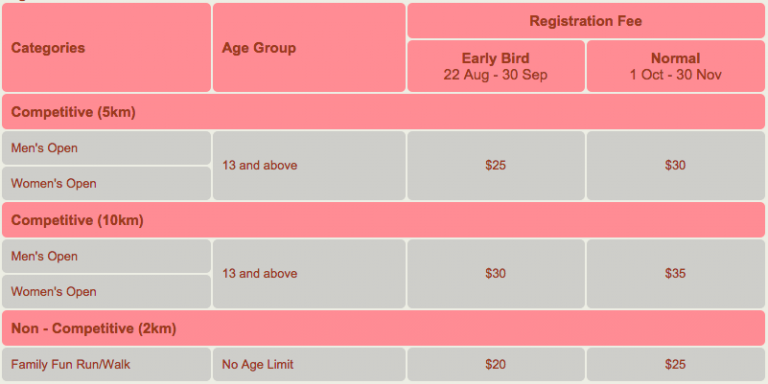Screen dimensions: 768x384
Task: Click the $35 normal 10km fee
Action: (x=675, y=274)
